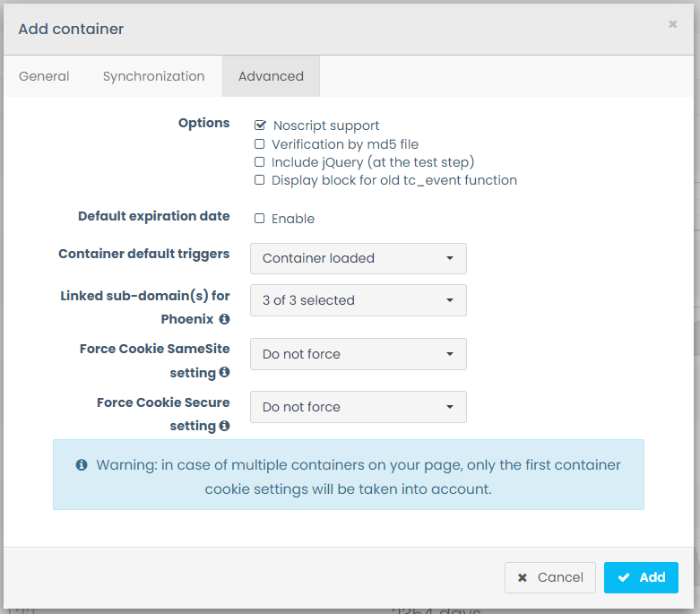Switch to the Synchronization tab
Image resolution: width=700 pixels, height=614 pixels.
(x=153, y=76)
